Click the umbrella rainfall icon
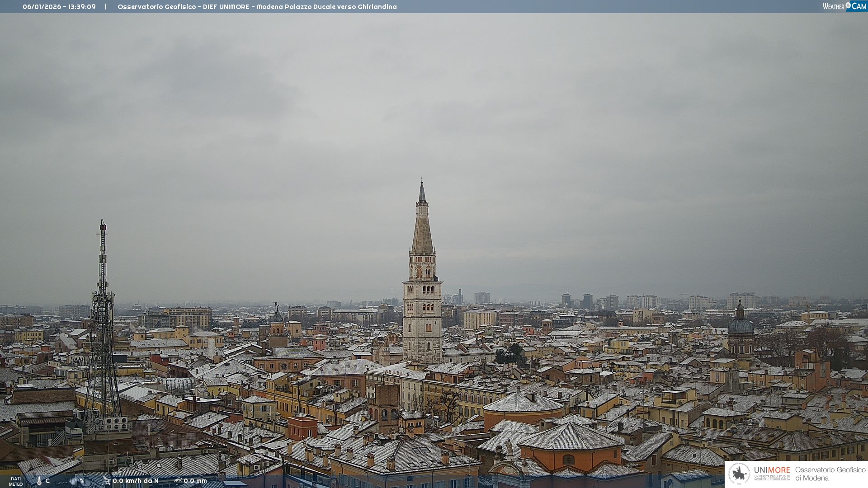The width and height of the screenshot is (868, 488). [178, 481]
